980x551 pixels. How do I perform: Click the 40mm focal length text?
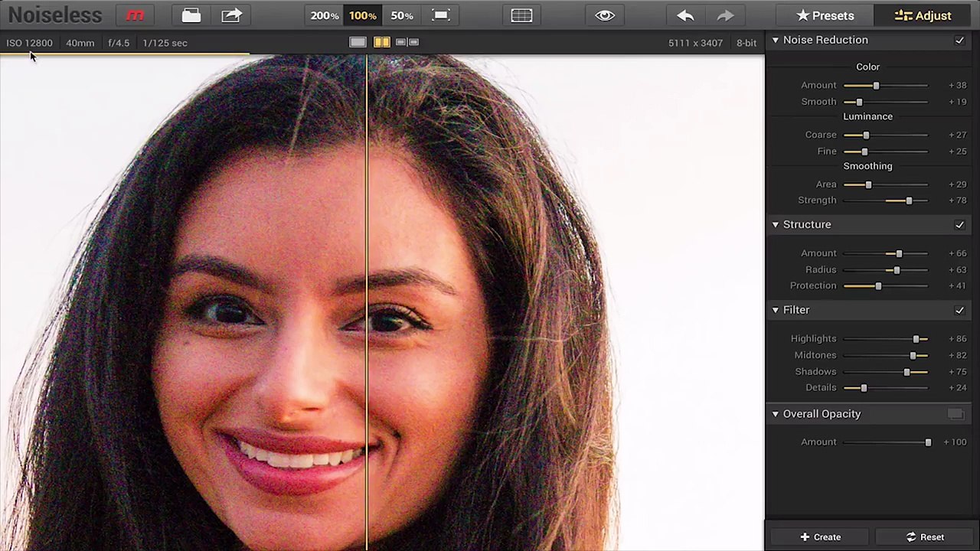80,43
